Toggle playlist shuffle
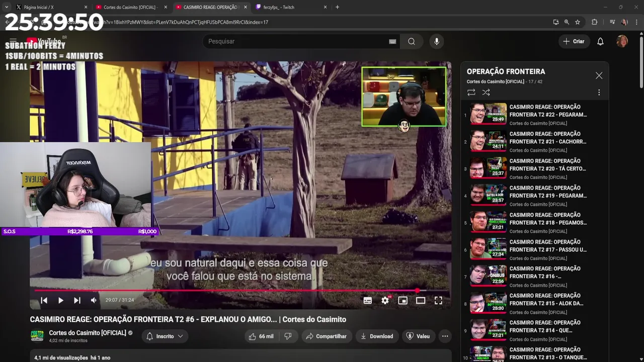The image size is (644, 362). click(x=486, y=93)
